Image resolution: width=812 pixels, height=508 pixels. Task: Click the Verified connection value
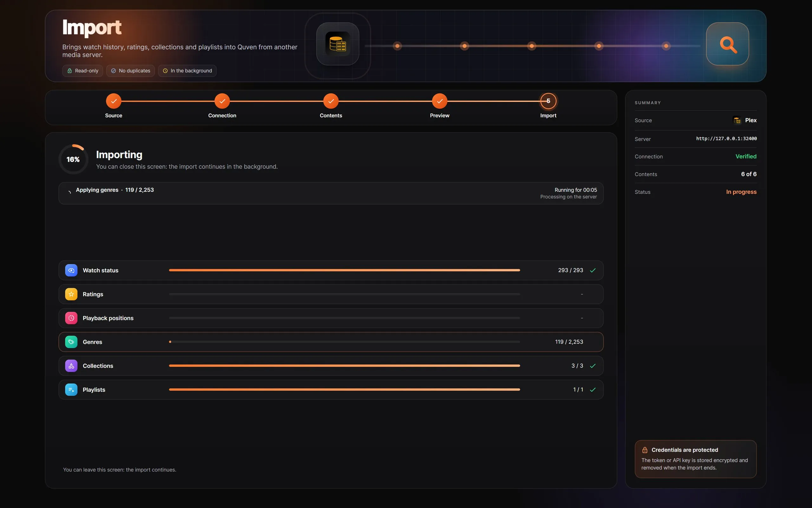[x=746, y=156]
